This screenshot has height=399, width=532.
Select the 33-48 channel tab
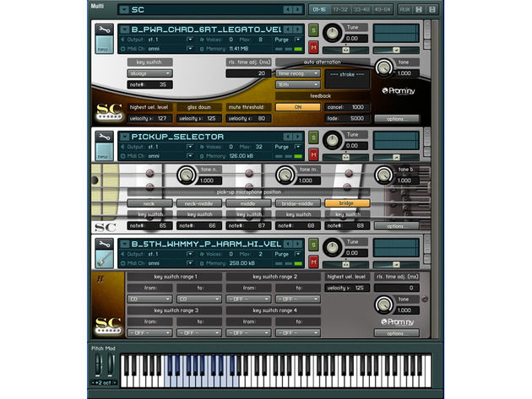pyautogui.click(x=361, y=9)
